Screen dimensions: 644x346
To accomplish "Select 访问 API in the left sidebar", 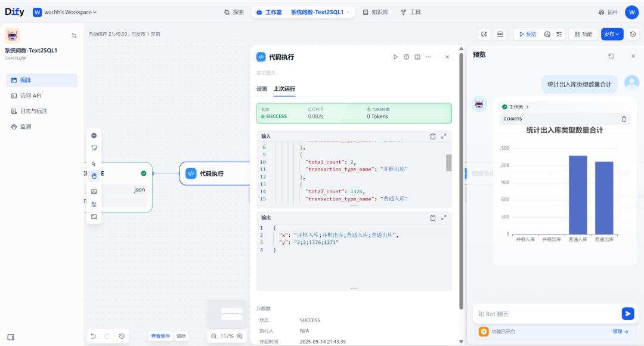I will coord(42,95).
